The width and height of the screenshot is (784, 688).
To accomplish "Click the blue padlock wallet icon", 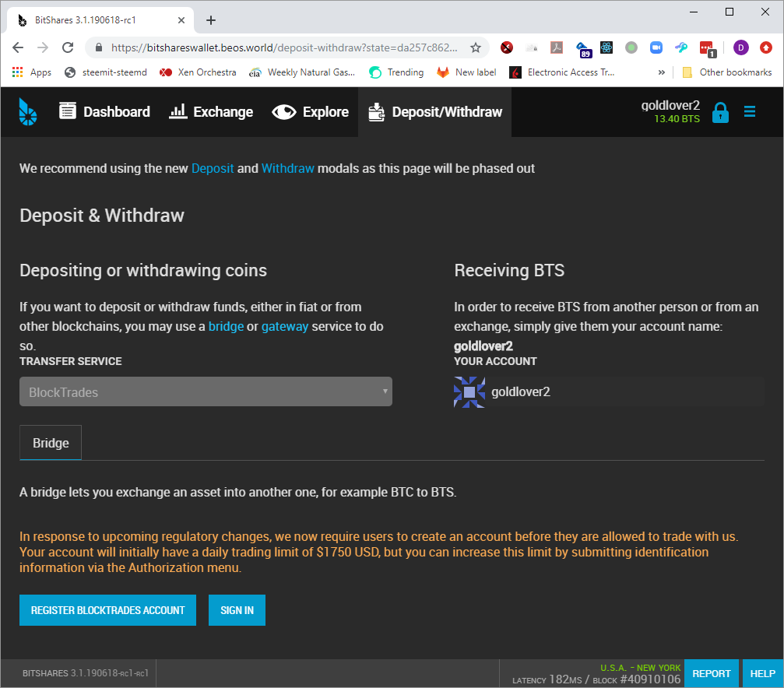I will (x=720, y=113).
